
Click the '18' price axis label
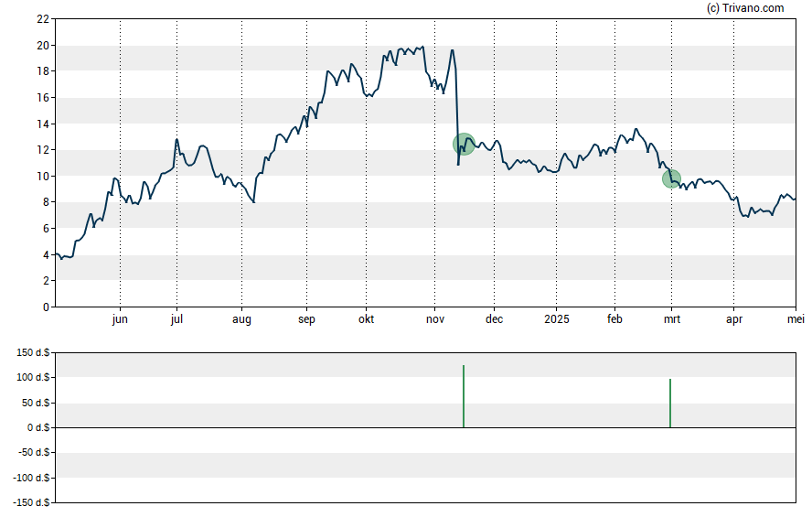pos(43,71)
